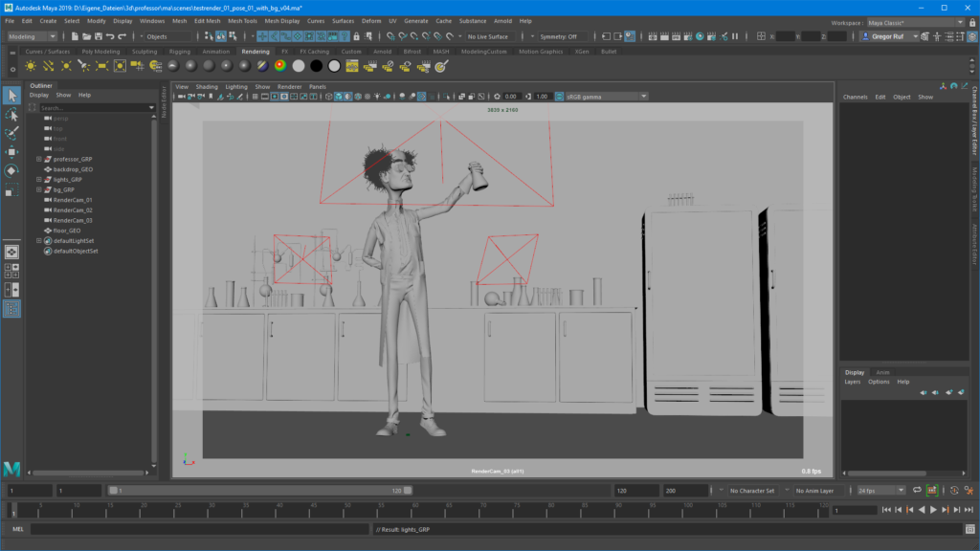Open the sRGB gamma view transform dropdown
This screenshot has height=551, width=980.
tap(606, 97)
